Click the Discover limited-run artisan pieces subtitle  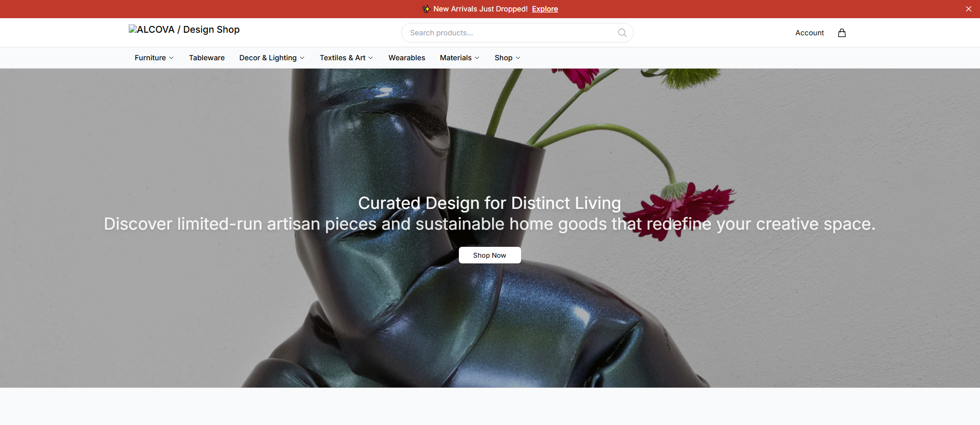coord(489,224)
